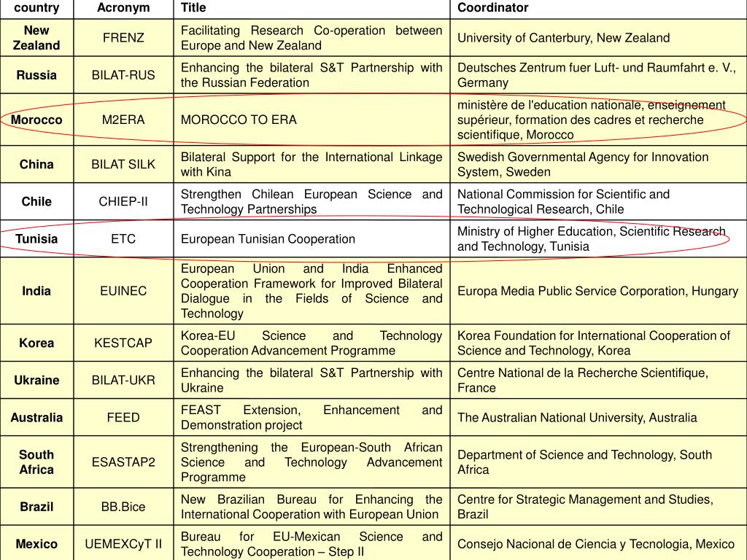
Task: Click the 'FEAST Extension, Enhancement and Demonstration' title
Action: [x=311, y=417]
